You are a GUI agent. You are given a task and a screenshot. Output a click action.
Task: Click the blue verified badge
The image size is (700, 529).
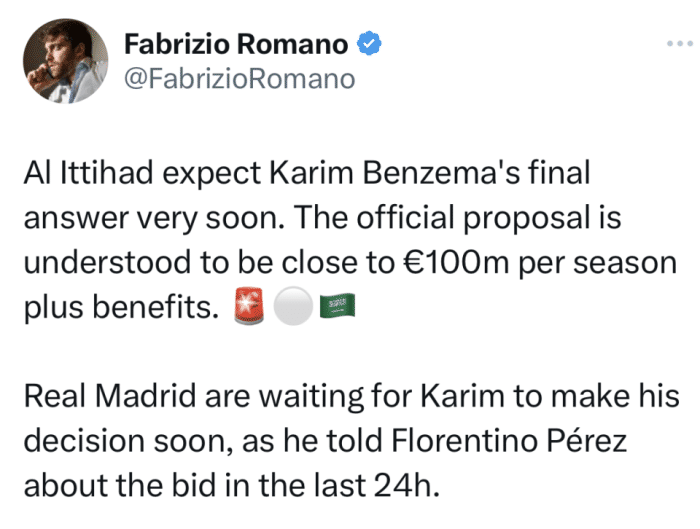(x=370, y=44)
